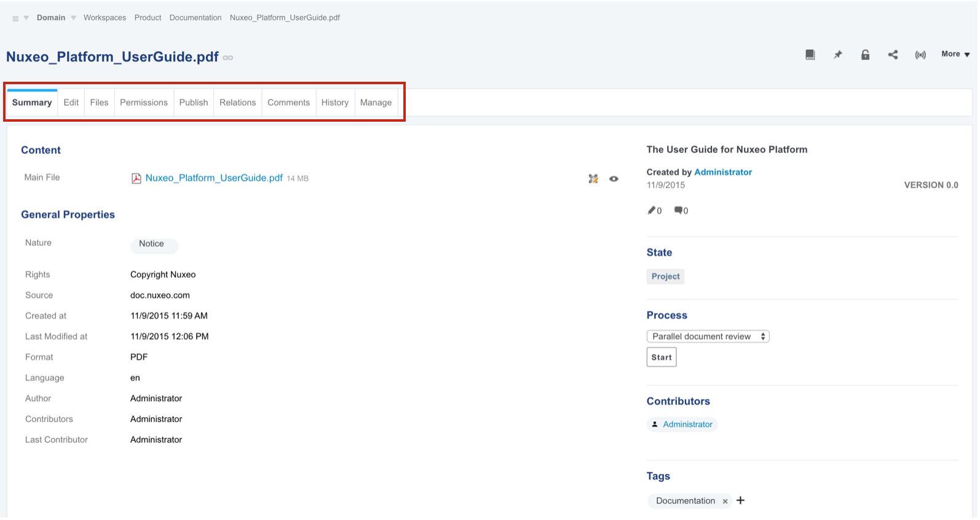Open the Edit tab
This screenshot has height=520, width=980.
click(x=71, y=103)
